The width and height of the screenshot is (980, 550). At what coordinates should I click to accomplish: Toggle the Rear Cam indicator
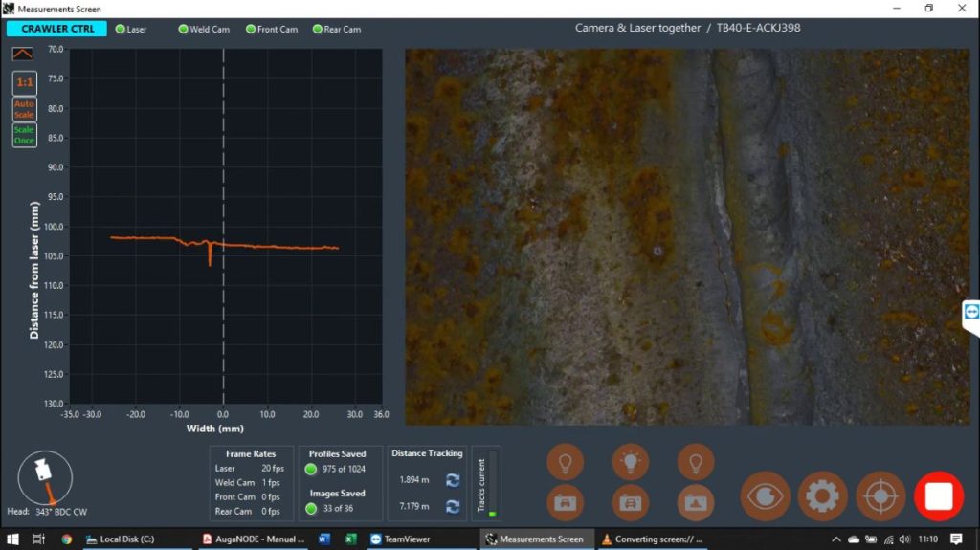pyautogui.click(x=317, y=29)
